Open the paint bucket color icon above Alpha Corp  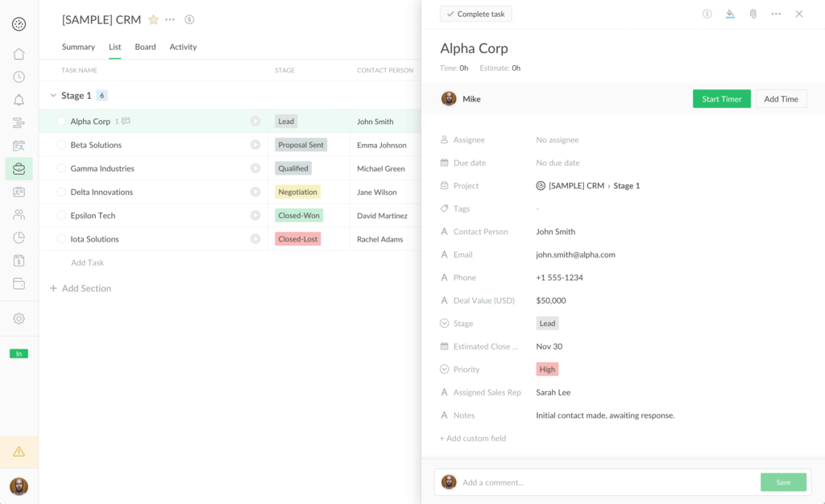730,14
